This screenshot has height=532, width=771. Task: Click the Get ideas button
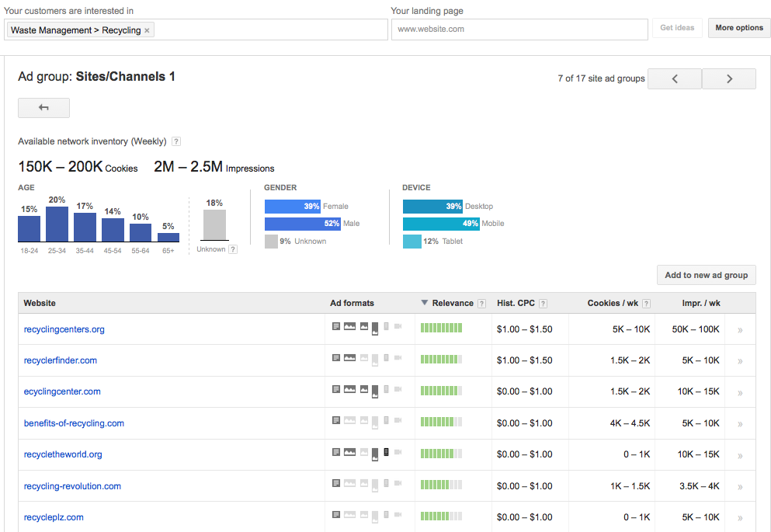[x=677, y=28]
